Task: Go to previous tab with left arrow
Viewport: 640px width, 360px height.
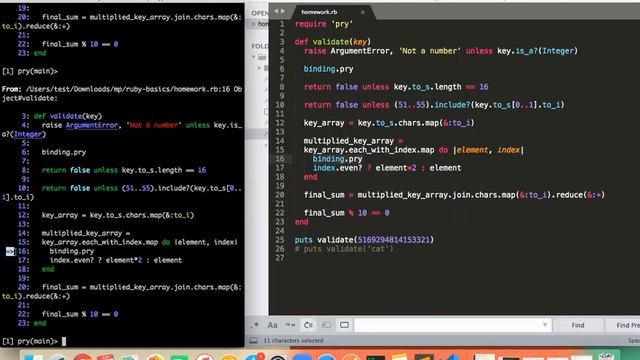Action: click(x=276, y=11)
